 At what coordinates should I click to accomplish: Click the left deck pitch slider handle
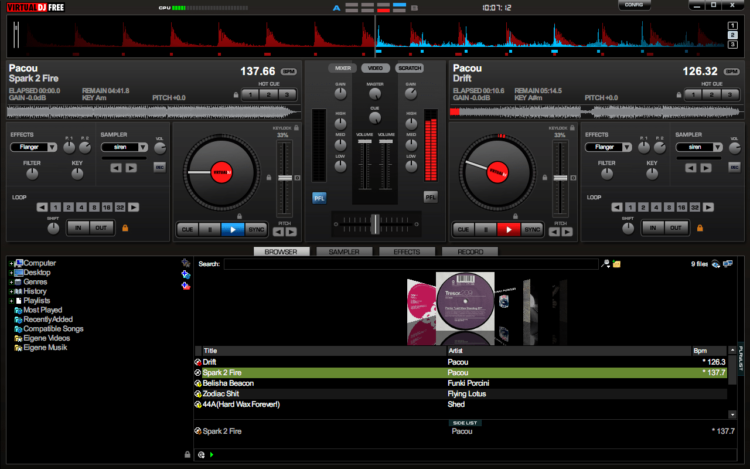[285, 178]
